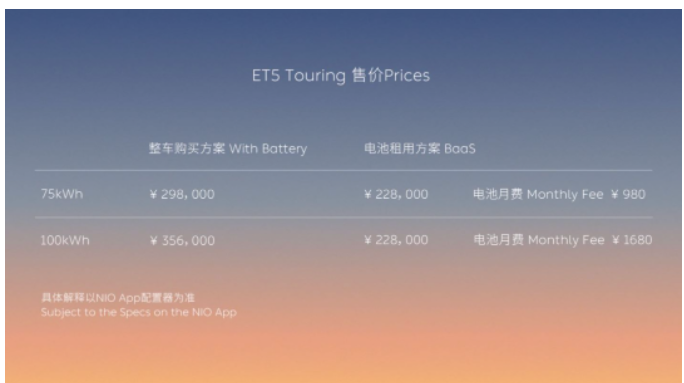684x383 pixels.
Task: Click the ET5 Touring Prices title
Action: [x=341, y=75]
